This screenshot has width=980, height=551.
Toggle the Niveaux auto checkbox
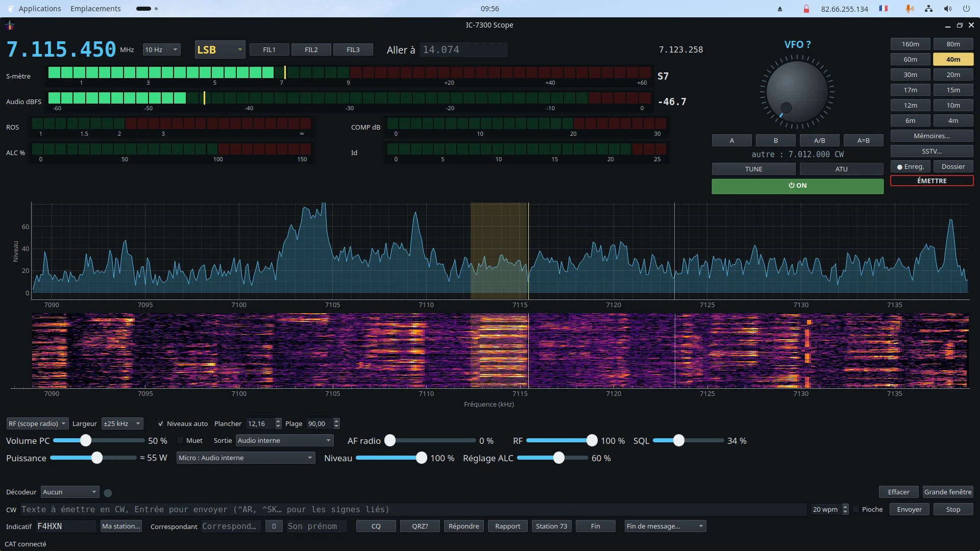tap(161, 423)
